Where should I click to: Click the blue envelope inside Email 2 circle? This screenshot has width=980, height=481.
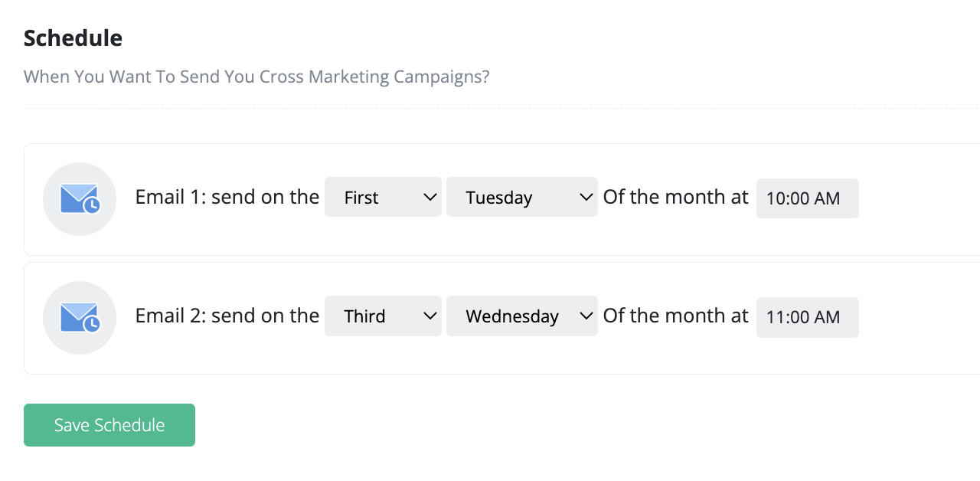77,314
